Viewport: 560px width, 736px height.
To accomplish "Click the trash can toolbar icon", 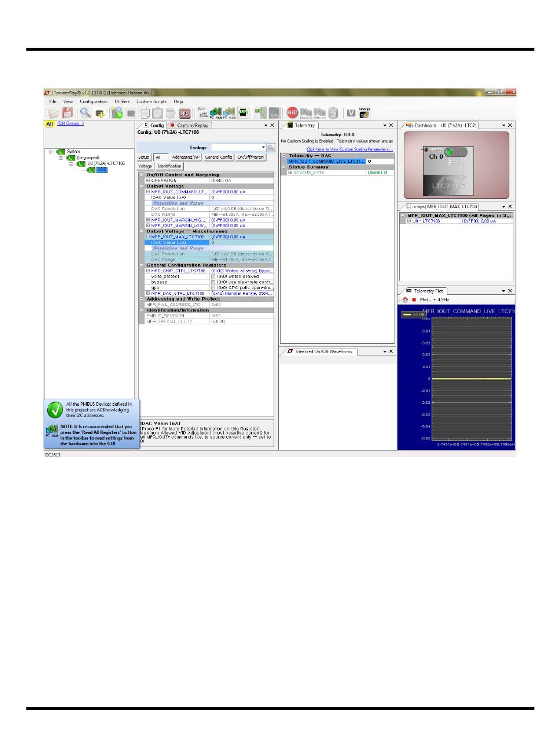I will click(332, 113).
